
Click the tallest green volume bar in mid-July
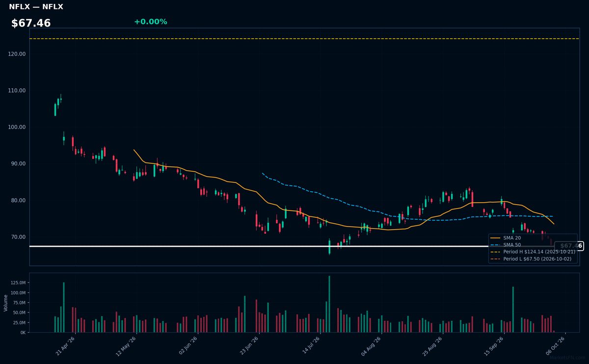(329, 304)
